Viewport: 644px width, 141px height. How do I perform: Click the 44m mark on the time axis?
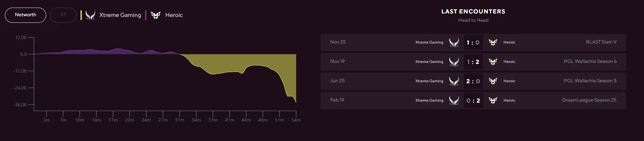[246, 120]
